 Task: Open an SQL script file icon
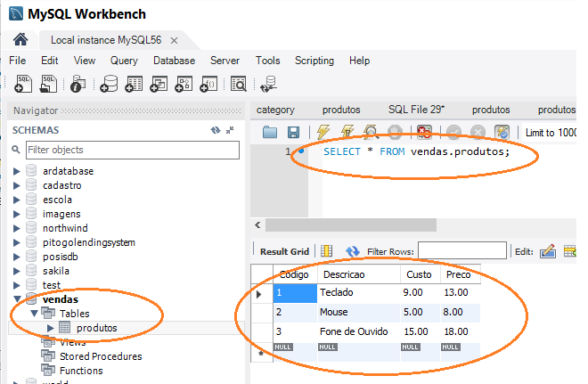tap(48, 83)
